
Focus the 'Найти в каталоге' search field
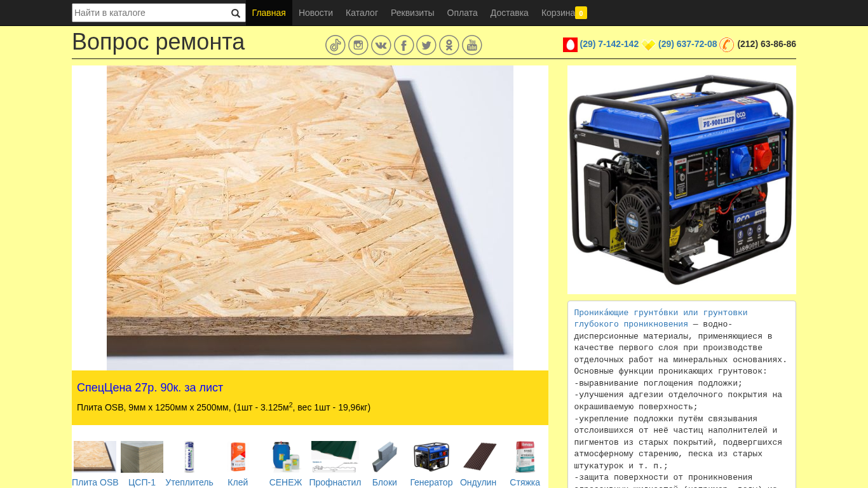[x=151, y=13]
